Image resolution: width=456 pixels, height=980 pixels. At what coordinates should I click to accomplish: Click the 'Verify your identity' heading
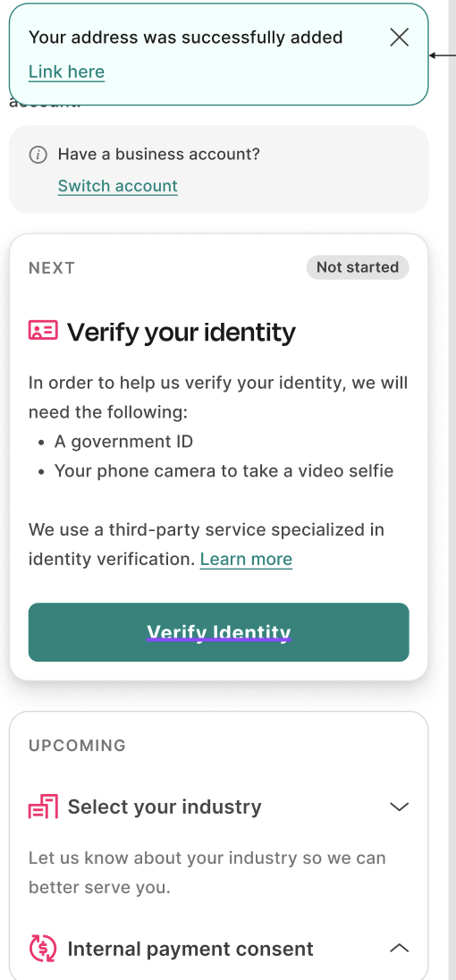[182, 333]
